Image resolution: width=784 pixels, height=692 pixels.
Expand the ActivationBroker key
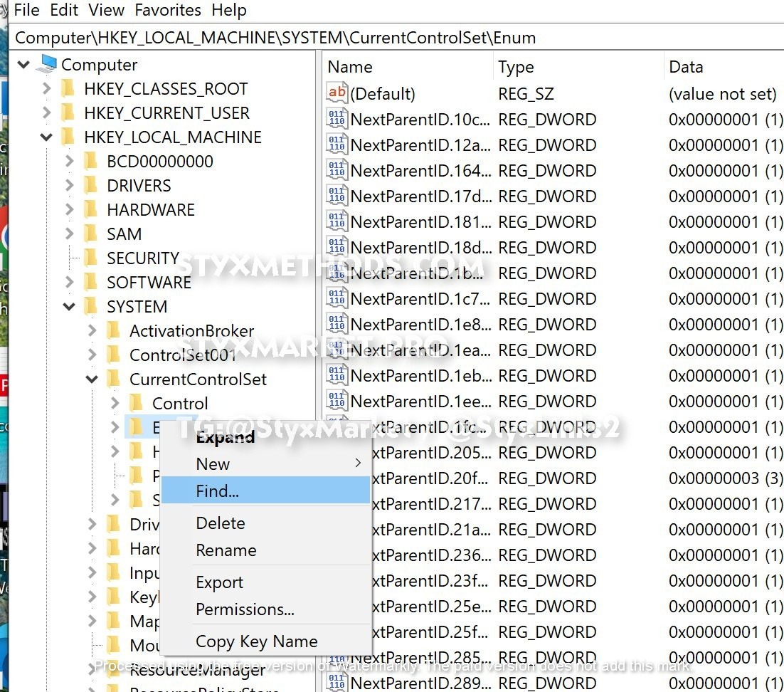[x=92, y=330]
